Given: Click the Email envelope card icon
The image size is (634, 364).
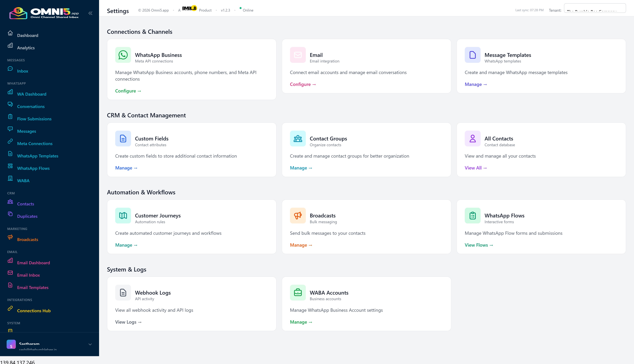Looking at the screenshot, I should coord(298,55).
